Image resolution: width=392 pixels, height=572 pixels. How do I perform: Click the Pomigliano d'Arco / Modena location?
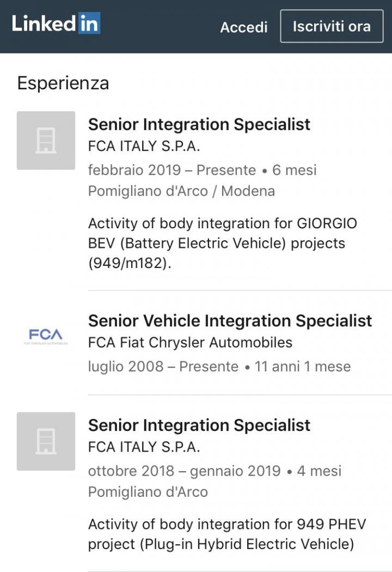point(181,191)
